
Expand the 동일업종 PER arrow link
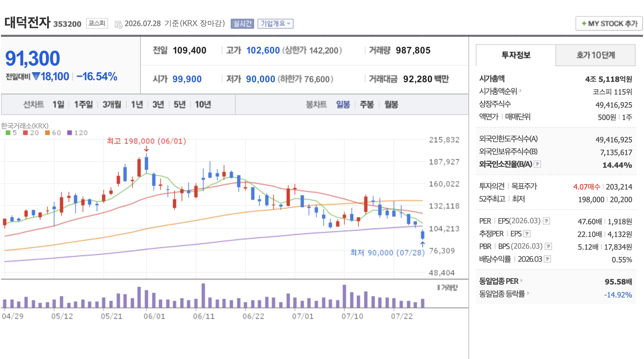click(x=522, y=281)
